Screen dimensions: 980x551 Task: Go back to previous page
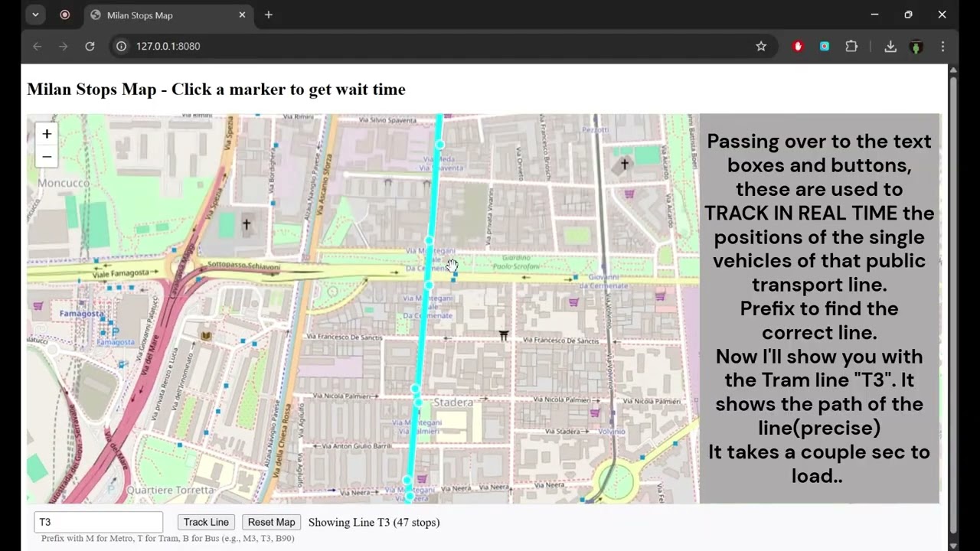pos(37,46)
